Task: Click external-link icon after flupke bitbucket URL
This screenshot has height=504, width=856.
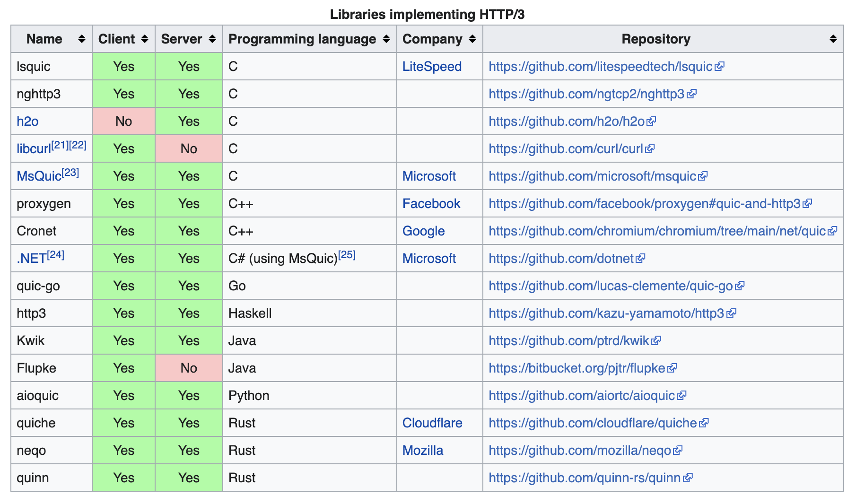Action: pyautogui.click(x=673, y=368)
